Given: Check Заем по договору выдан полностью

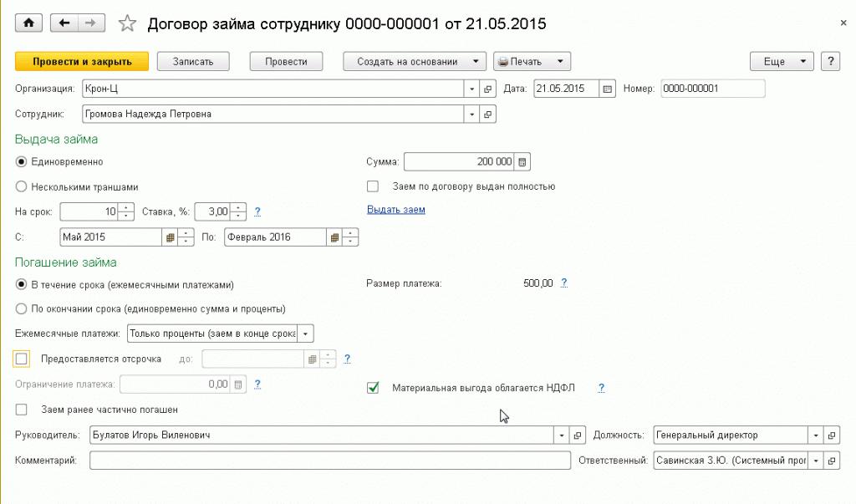Looking at the screenshot, I should coord(373,186).
